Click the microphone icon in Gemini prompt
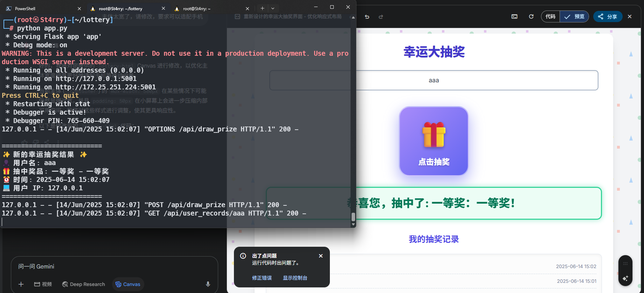The width and height of the screenshot is (644, 293). 208,284
